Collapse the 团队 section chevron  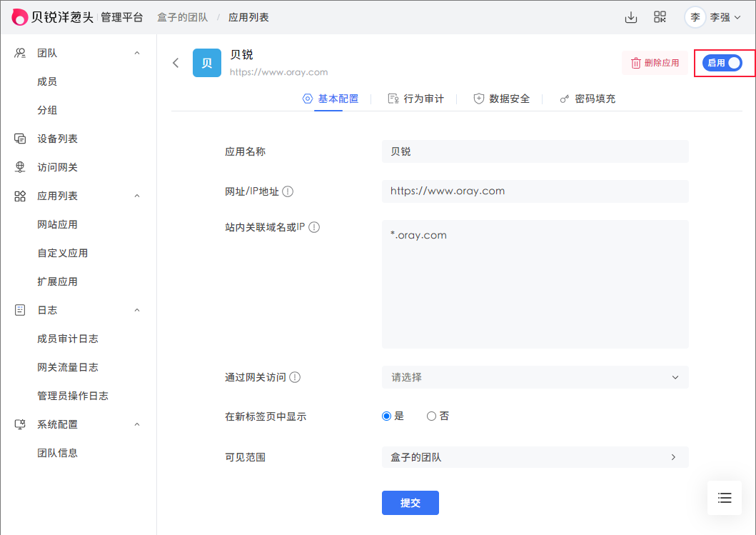[137, 53]
